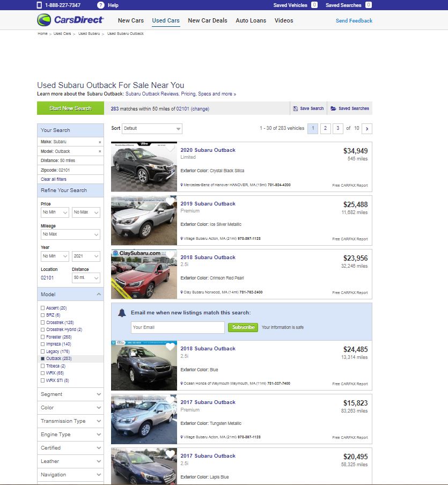Click the email alert bell icon
Screen dimensions: 448x485
click(x=122, y=313)
